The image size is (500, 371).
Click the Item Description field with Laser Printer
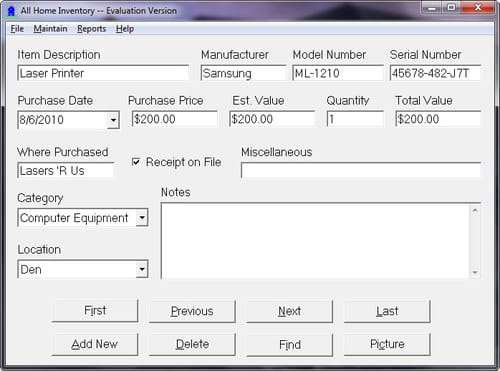click(103, 73)
